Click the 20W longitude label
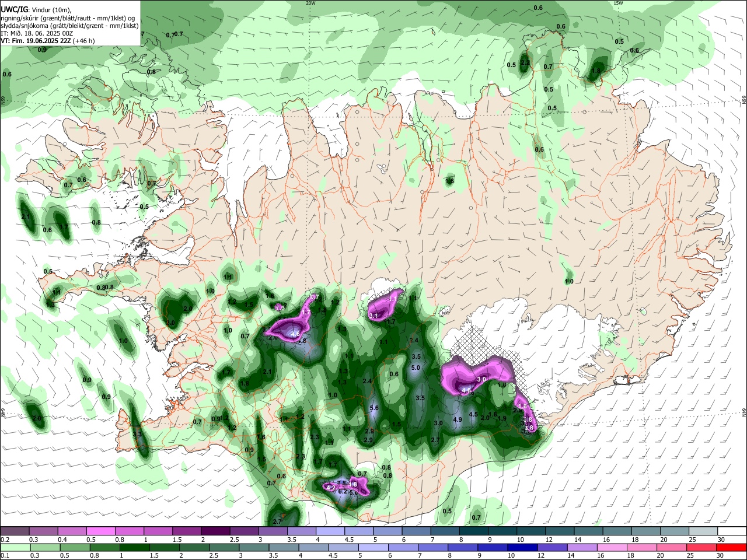 coord(310,3)
